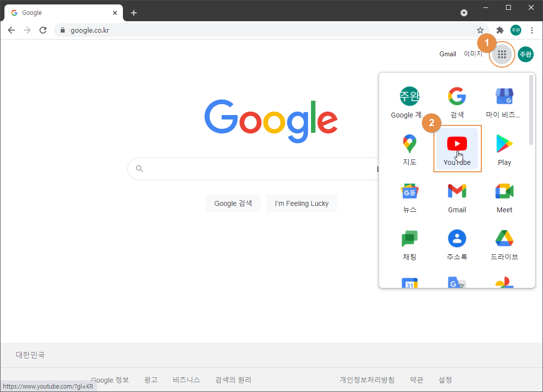The width and height of the screenshot is (543, 392).
Task: Open Chrome three-dot menu
Action: (x=532, y=30)
